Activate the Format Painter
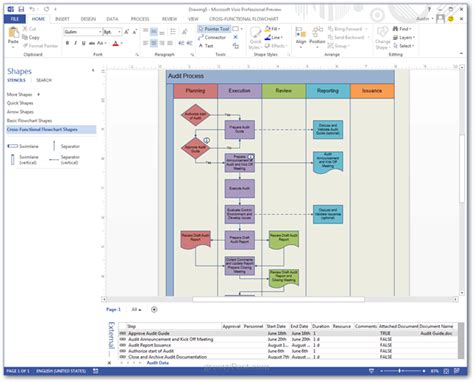The height and width of the screenshot is (382, 474). tap(40, 46)
